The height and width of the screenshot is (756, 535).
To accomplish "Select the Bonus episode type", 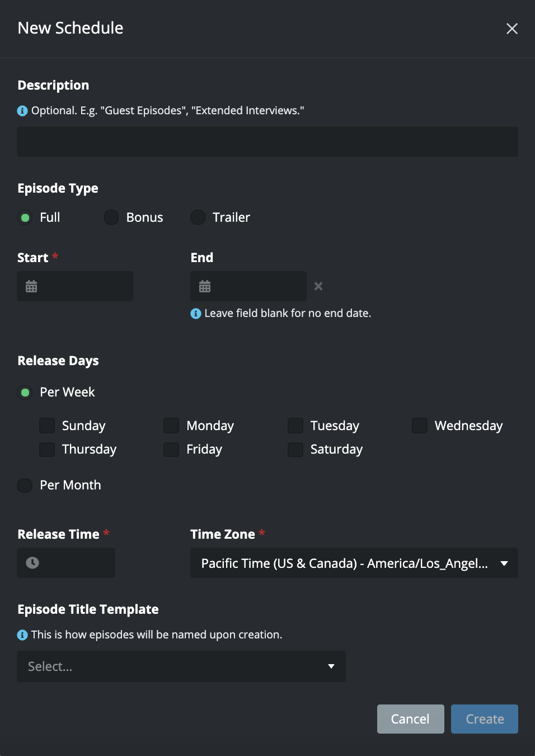I will (111, 217).
